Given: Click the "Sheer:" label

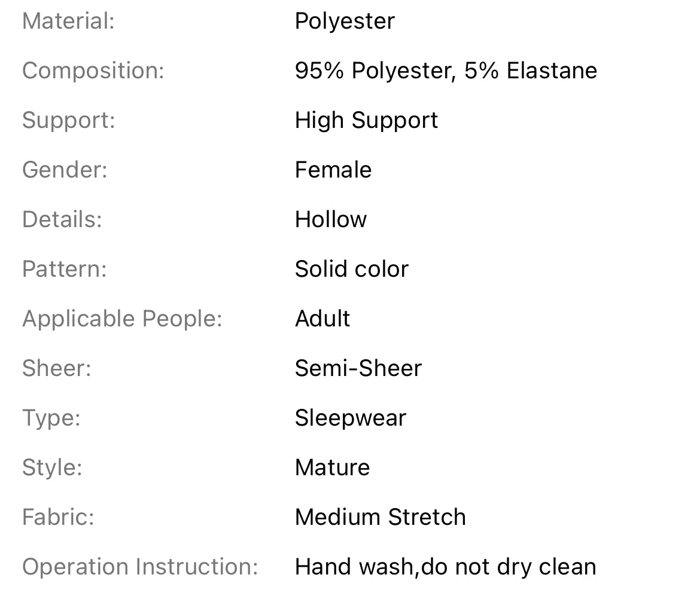Looking at the screenshot, I should (57, 369).
